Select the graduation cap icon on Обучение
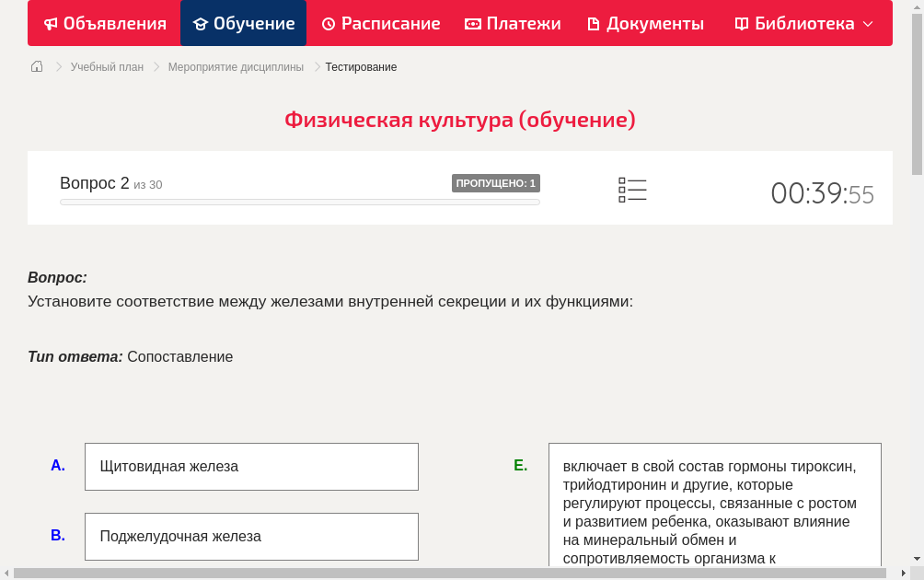924x580 pixels. pyautogui.click(x=202, y=23)
